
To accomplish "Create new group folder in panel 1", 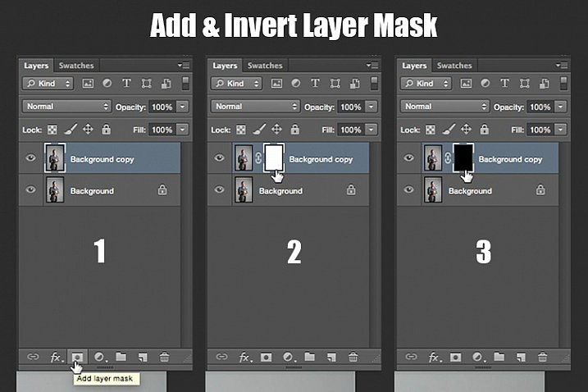I will coord(121,358).
